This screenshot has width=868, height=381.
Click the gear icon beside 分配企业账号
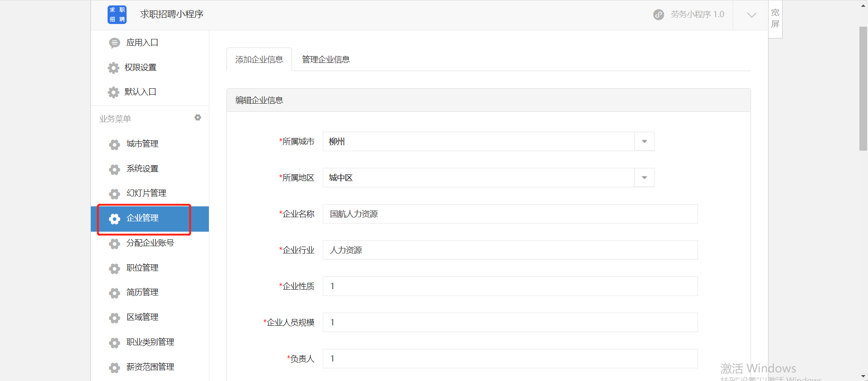[x=114, y=243]
